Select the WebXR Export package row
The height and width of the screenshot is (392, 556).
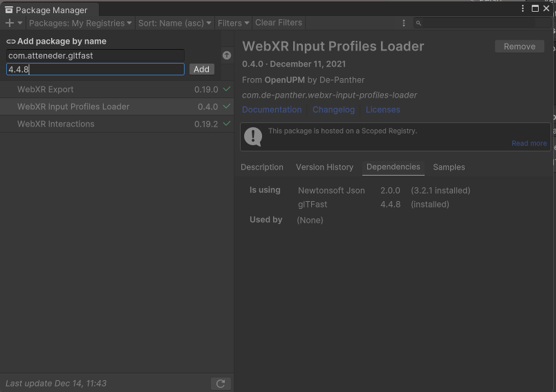tap(117, 89)
